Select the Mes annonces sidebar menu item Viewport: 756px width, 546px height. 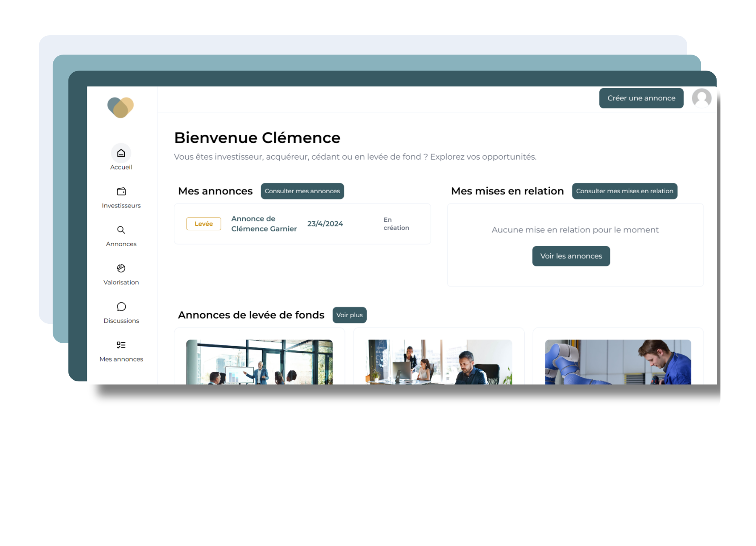pyautogui.click(x=121, y=359)
